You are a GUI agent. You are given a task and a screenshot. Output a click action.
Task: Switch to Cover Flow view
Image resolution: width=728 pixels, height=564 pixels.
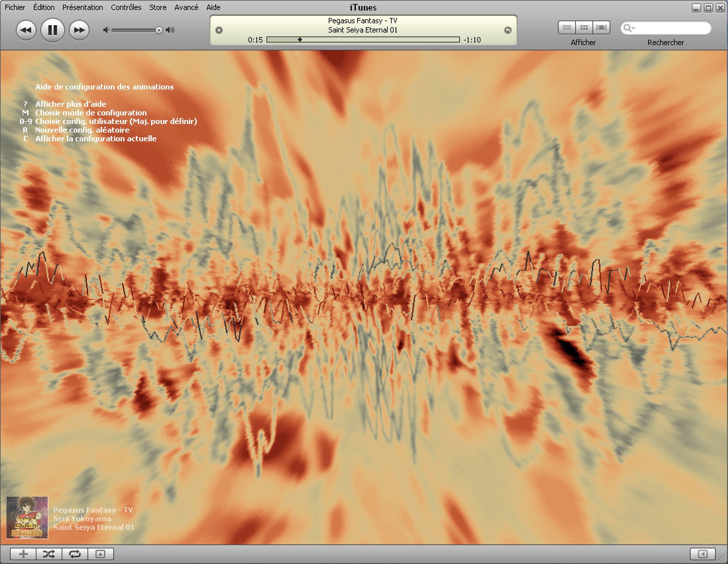point(601,28)
